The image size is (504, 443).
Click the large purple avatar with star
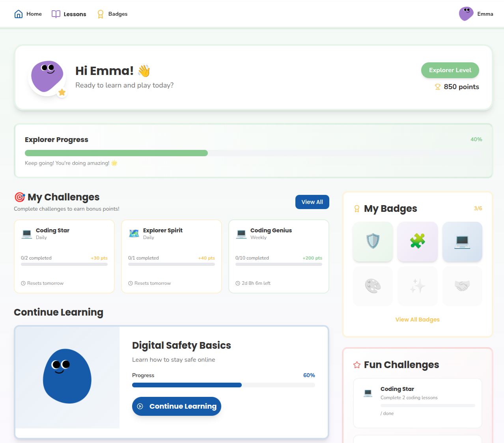(x=48, y=77)
